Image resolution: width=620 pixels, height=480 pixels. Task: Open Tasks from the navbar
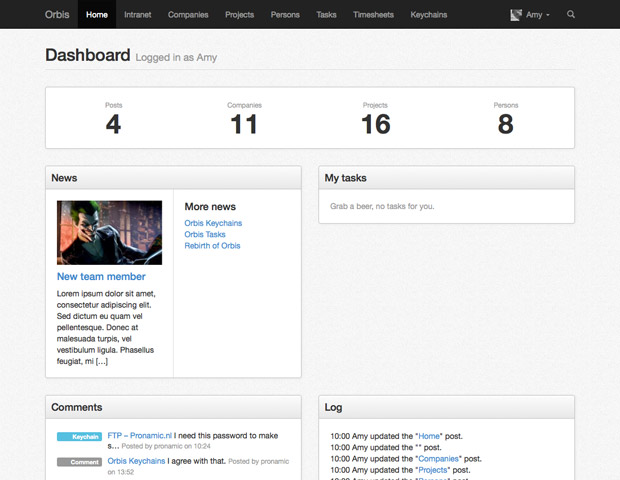(x=326, y=15)
